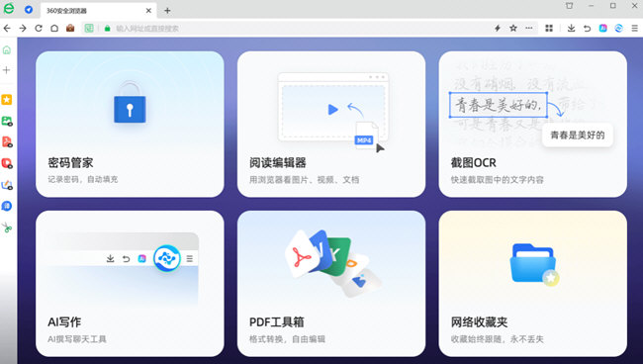
Task: Click the text 记录密码，自动填充
Action: point(83,180)
